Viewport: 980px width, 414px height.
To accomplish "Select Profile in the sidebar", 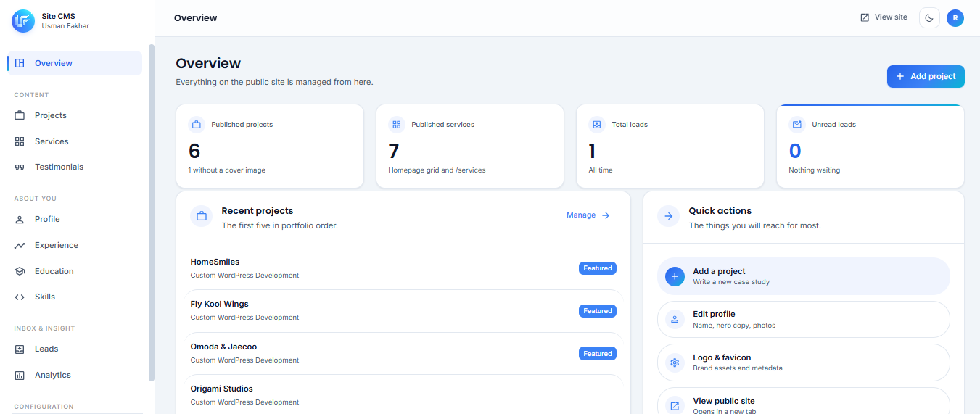I will (75, 219).
